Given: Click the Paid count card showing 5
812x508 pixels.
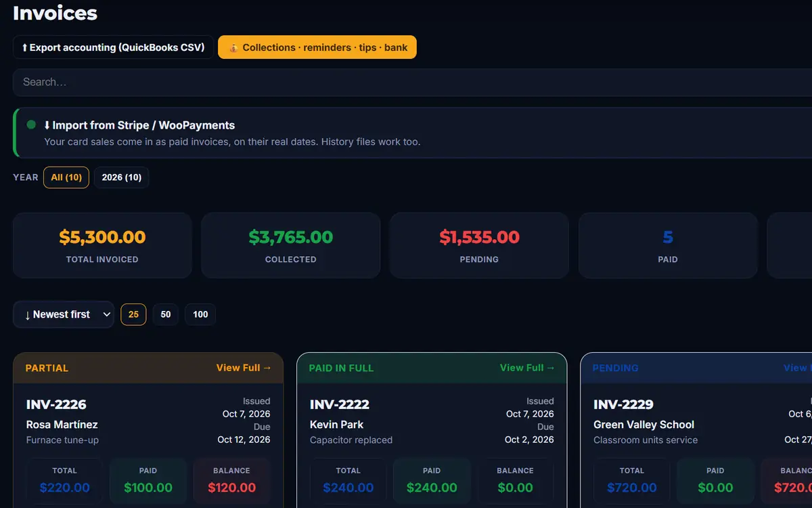Looking at the screenshot, I should click(x=668, y=245).
